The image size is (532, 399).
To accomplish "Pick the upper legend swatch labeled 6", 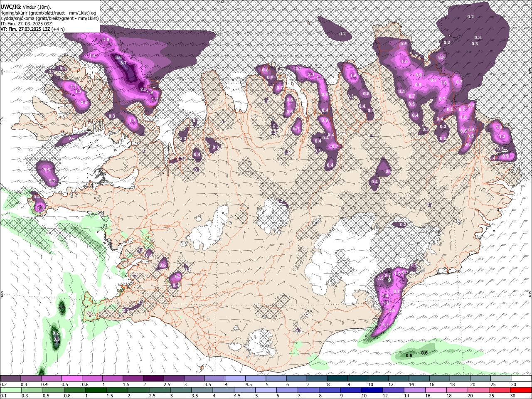I will 296,379.
